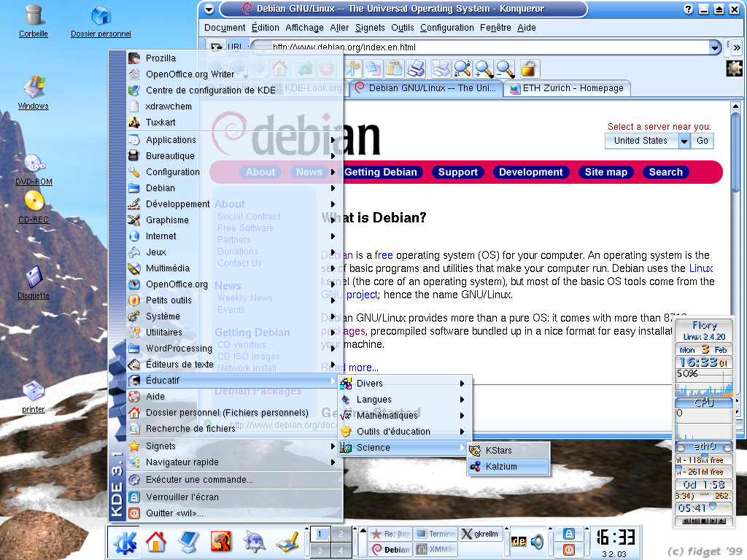Open the Édition menu in Konqueror
Image resolution: width=747 pixels, height=560 pixels.
(266, 28)
